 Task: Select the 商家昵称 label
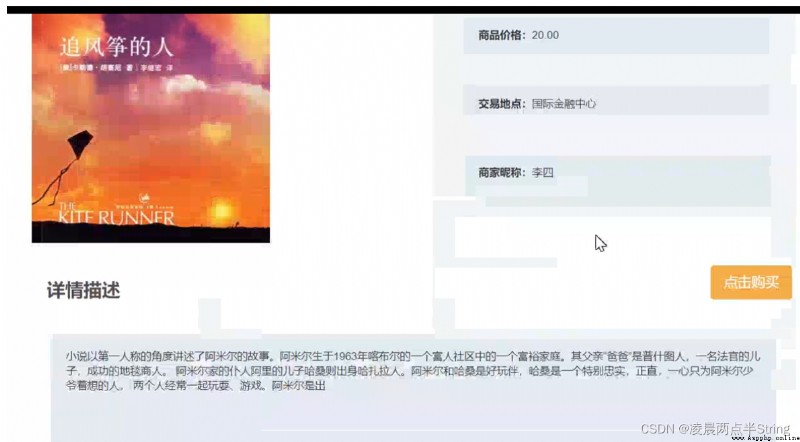[x=502, y=173]
